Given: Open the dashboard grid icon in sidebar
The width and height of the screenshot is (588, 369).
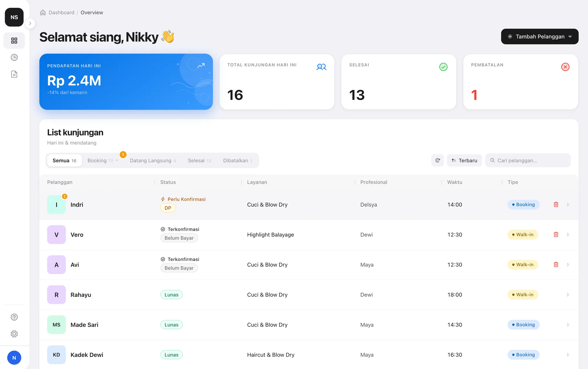Looking at the screenshot, I should [14, 41].
